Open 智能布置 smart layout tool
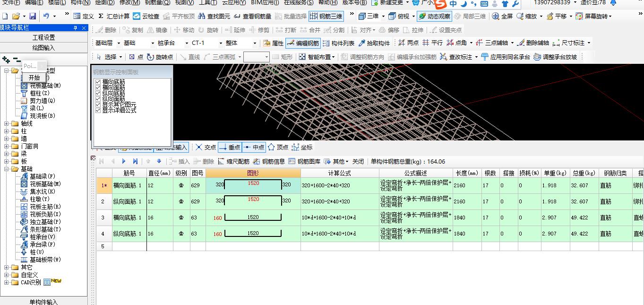 (x=317, y=57)
